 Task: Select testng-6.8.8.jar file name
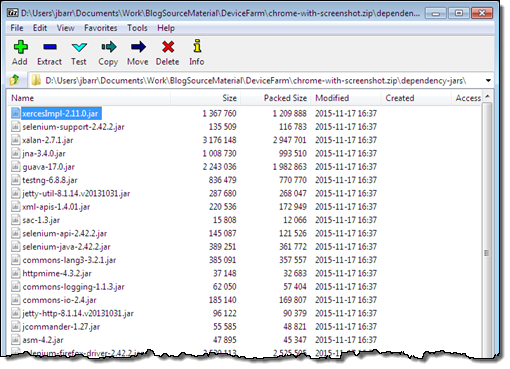pos(50,180)
